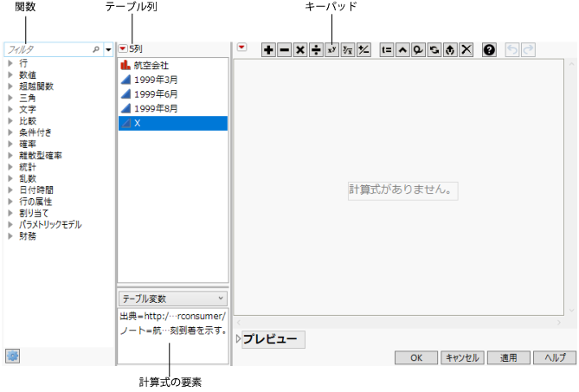Viewport: 579px width, 392px height.
Task: Click the ヘルプ button
Action: (x=555, y=357)
